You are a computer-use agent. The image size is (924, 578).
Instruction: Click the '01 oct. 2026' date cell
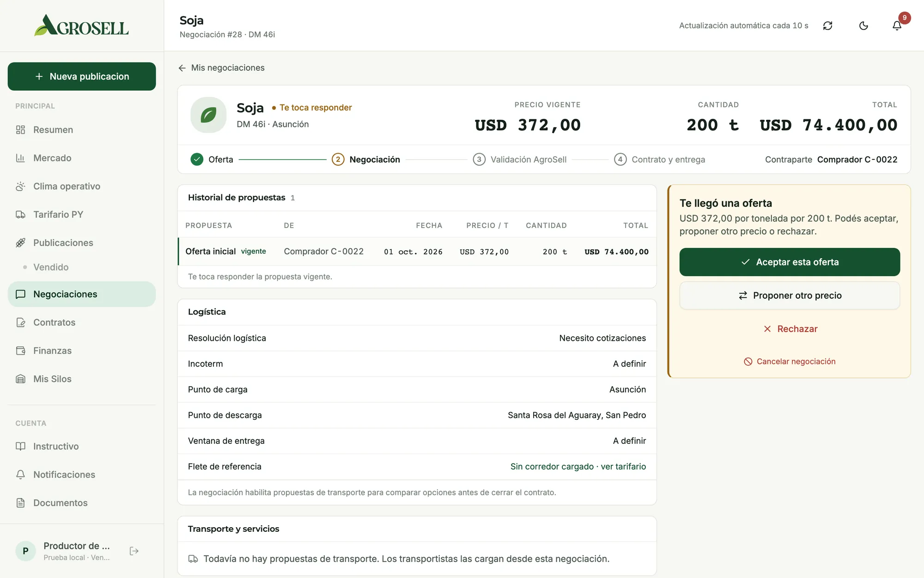click(x=413, y=252)
